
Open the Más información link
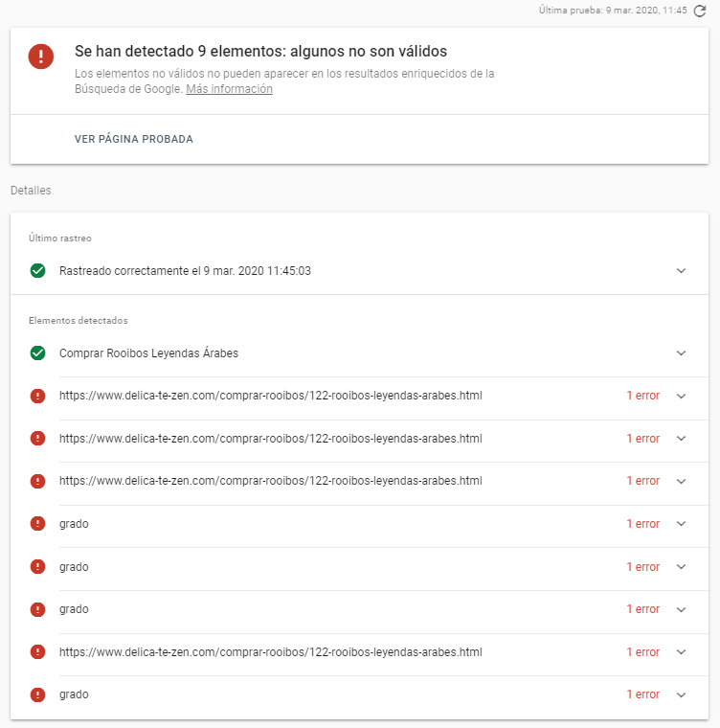(229, 89)
